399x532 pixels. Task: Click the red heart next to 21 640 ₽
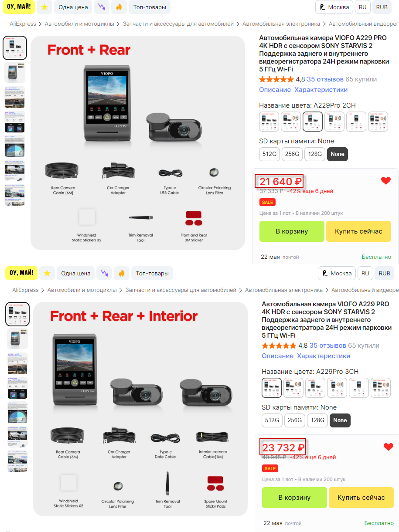[386, 180]
